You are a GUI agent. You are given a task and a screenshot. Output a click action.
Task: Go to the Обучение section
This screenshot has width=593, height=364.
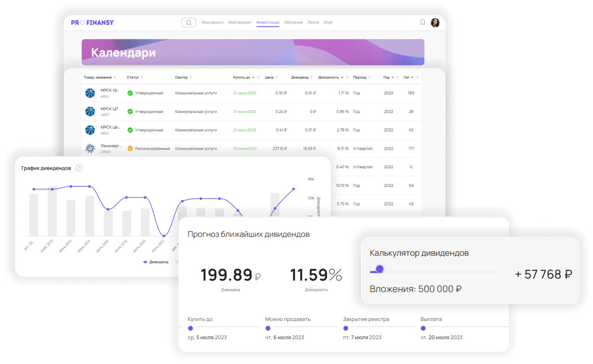(293, 23)
